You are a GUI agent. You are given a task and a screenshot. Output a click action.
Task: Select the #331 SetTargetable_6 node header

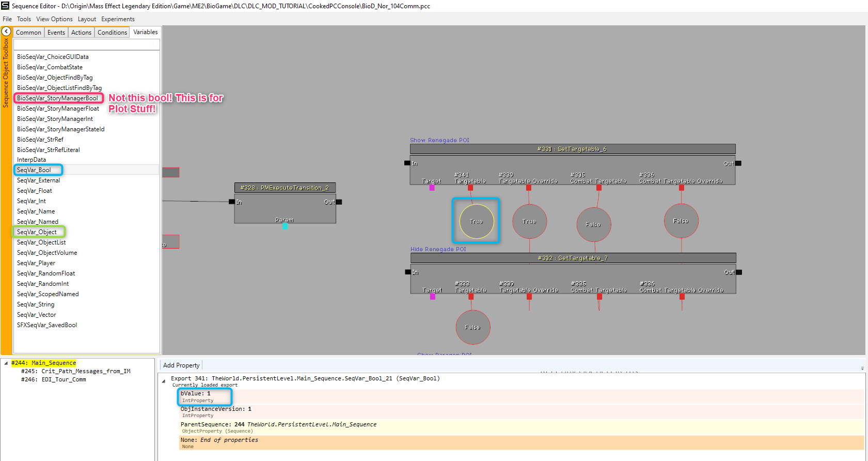pyautogui.click(x=573, y=149)
